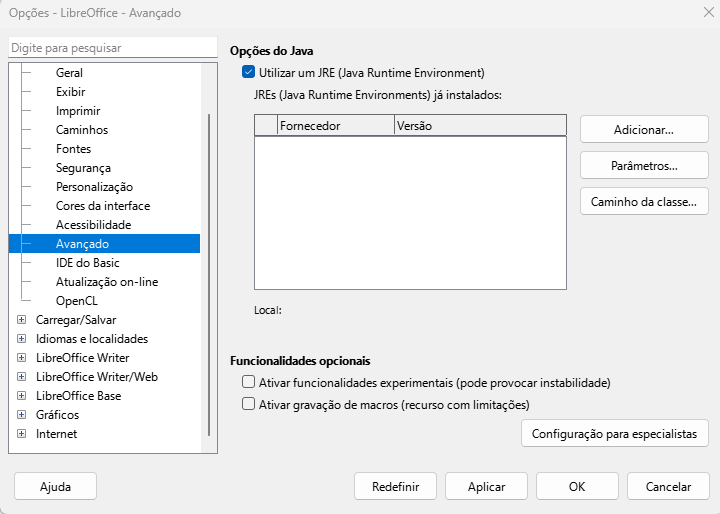The width and height of the screenshot is (720, 514).
Task: Select Segurança in the tree
Action: click(x=83, y=168)
